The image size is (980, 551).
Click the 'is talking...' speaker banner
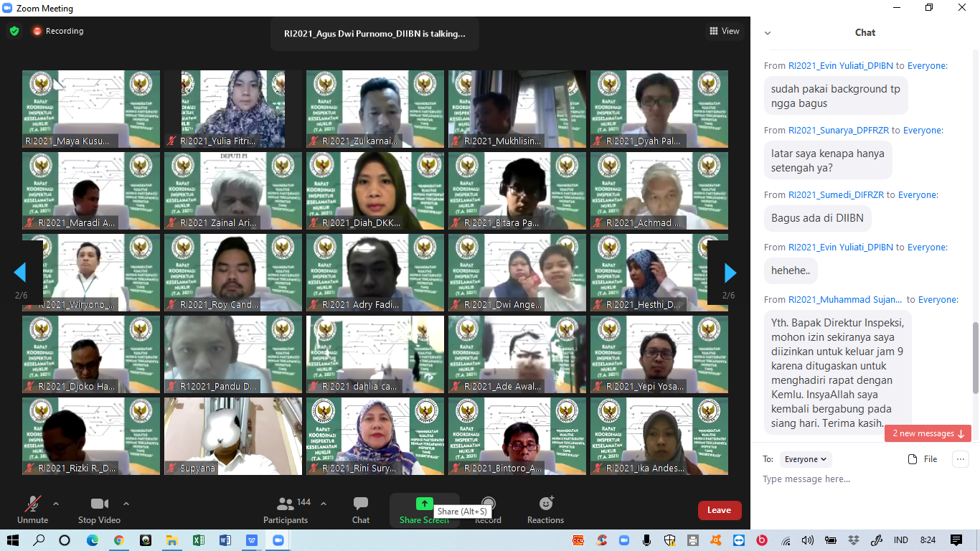[374, 33]
